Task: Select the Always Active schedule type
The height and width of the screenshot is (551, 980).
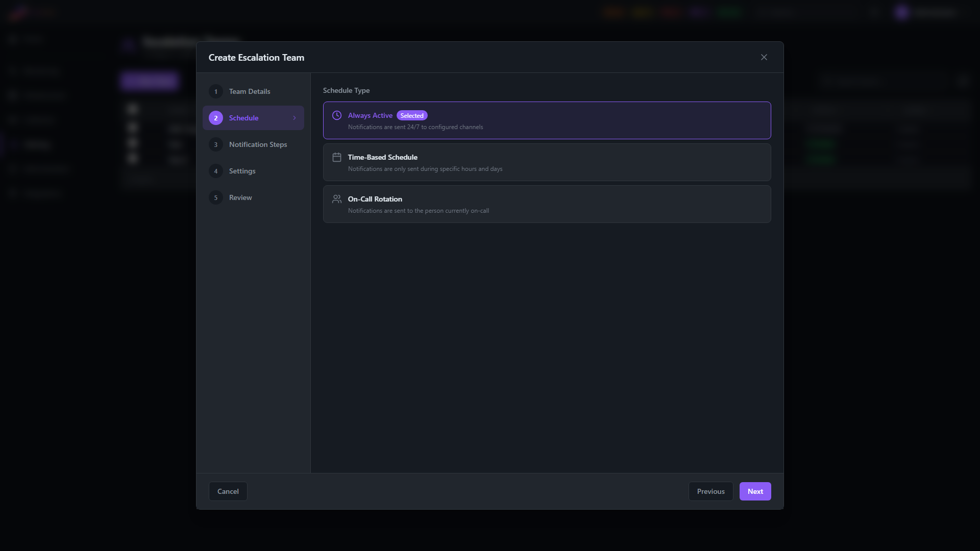Action: pos(547,120)
